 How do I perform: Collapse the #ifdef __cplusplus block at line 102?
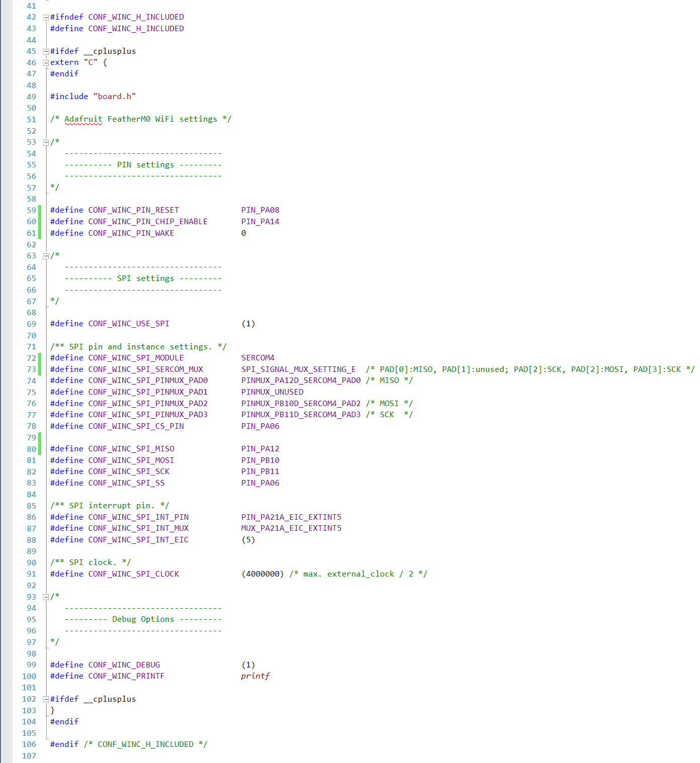click(46, 699)
